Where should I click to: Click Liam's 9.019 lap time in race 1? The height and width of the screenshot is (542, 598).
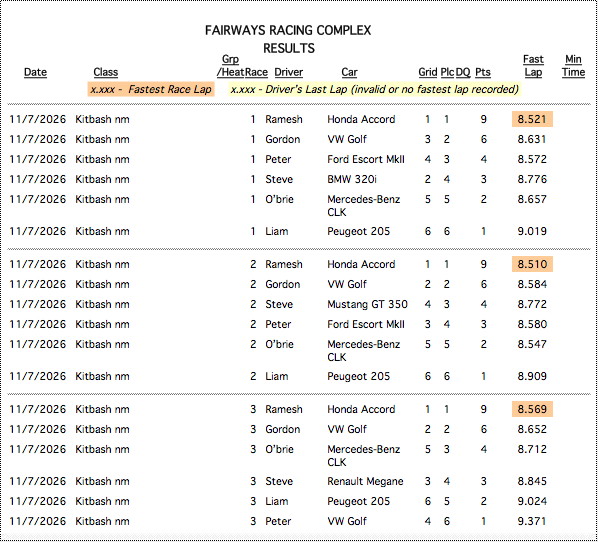click(532, 231)
